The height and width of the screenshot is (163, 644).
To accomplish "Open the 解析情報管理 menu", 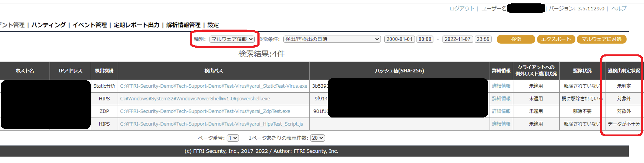I will tap(183, 25).
